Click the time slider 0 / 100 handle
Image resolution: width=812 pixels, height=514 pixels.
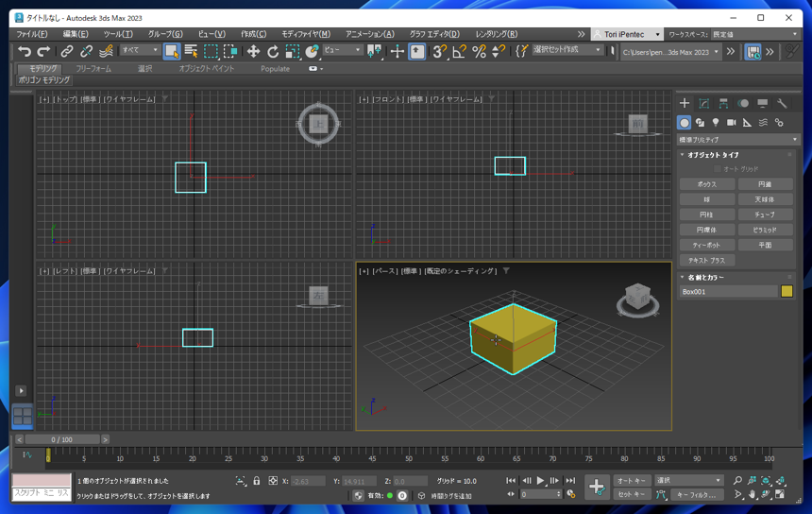point(62,439)
